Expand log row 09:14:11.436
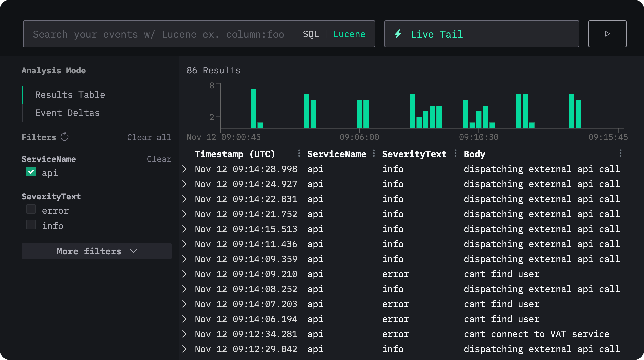644x360 pixels. (185, 244)
